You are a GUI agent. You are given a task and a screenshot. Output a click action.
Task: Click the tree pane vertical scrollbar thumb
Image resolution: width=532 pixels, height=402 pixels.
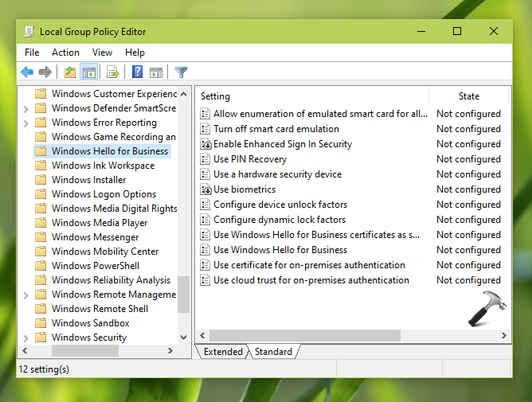pos(184,295)
